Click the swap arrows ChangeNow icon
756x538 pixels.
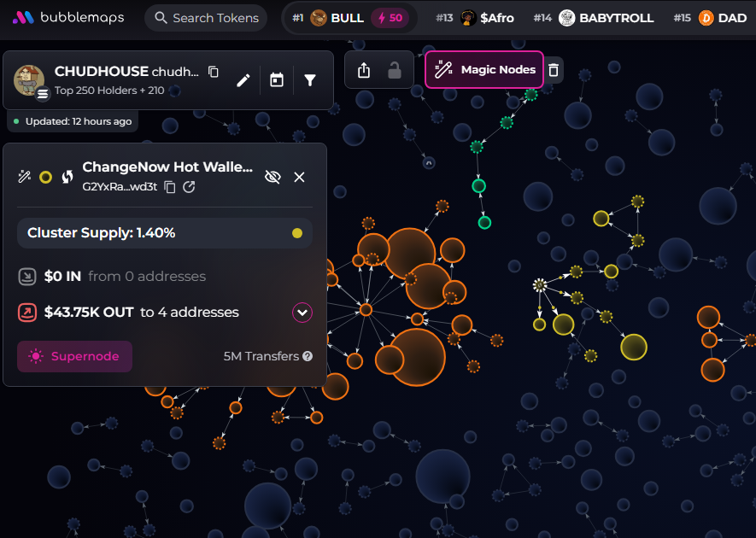click(x=67, y=177)
